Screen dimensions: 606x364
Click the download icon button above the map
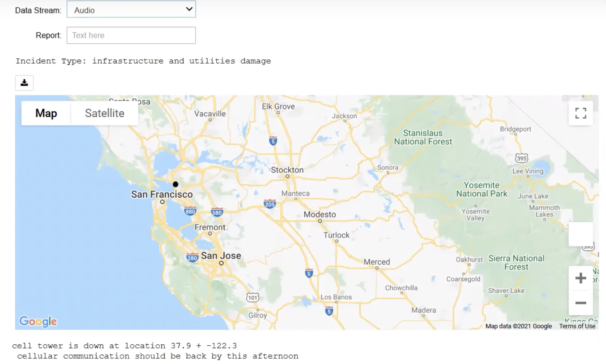click(24, 83)
